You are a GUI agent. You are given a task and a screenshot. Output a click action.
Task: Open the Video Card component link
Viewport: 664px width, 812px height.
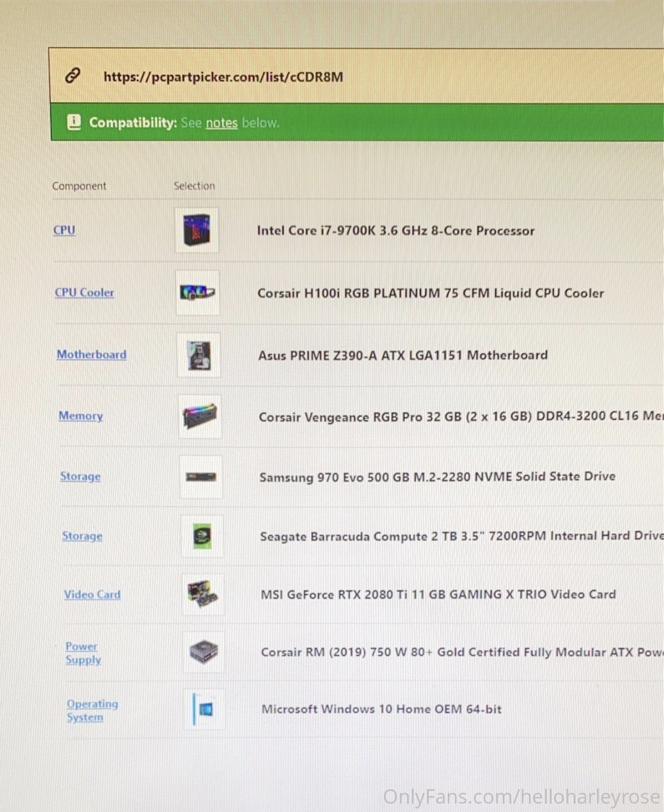(92, 595)
